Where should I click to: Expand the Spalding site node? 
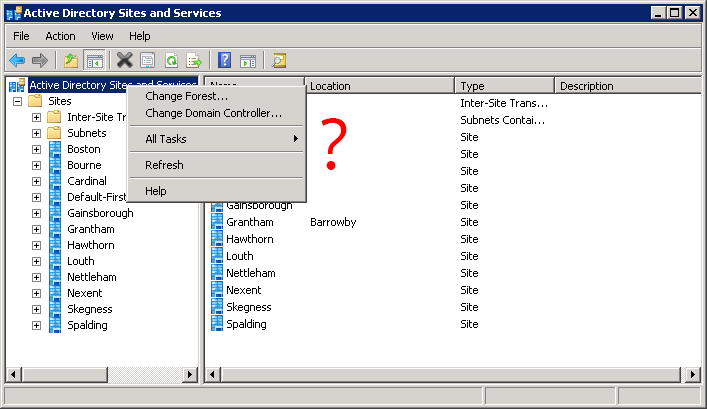coord(37,326)
